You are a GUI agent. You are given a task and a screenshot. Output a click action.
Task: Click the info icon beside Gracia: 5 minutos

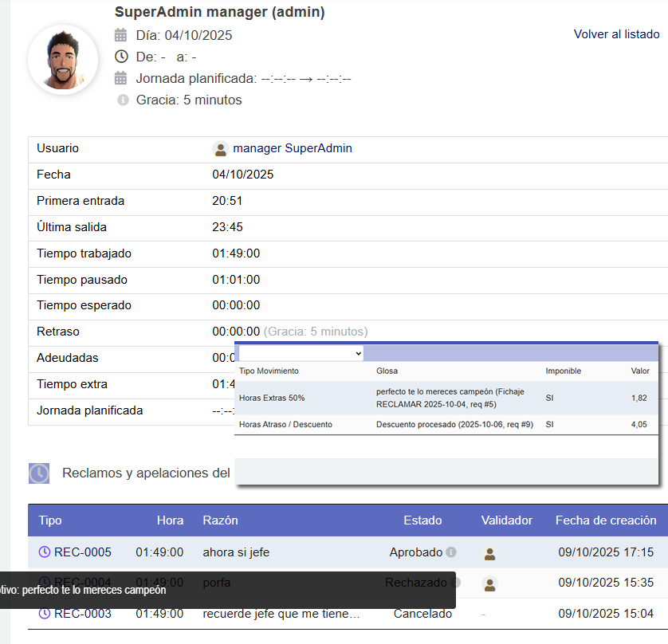point(123,100)
